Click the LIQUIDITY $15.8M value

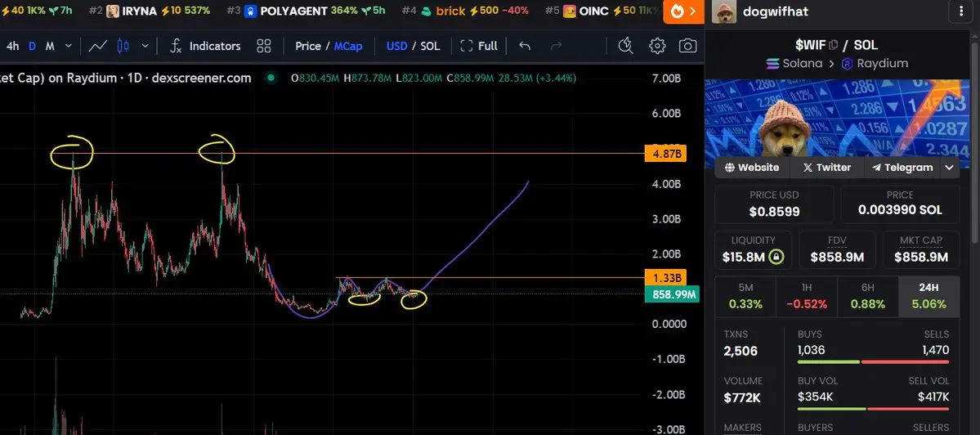[x=743, y=257]
